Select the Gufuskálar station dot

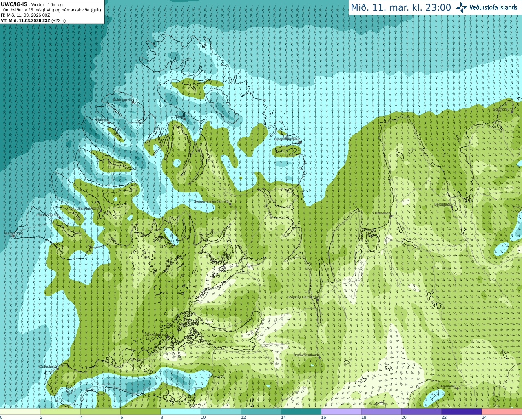[58, 369]
